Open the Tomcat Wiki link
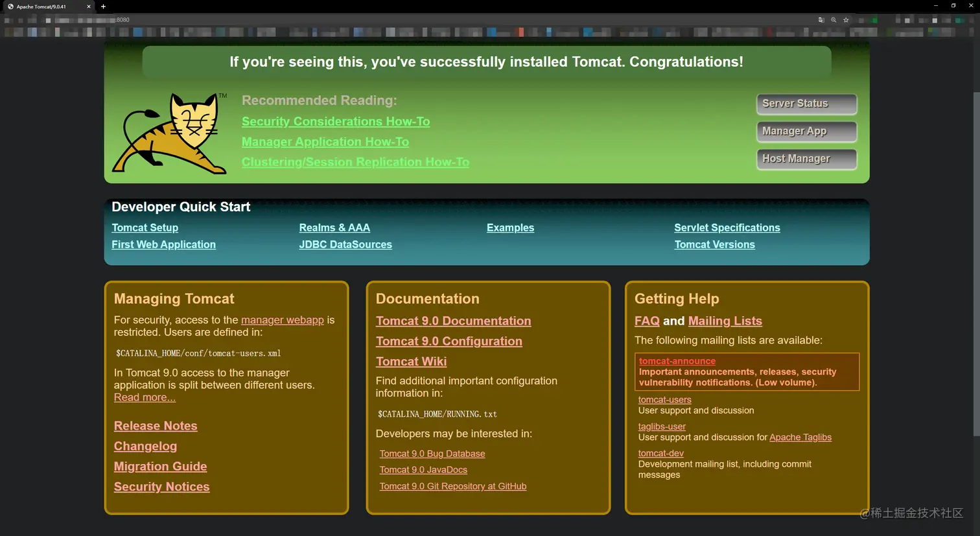 click(x=411, y=362)
